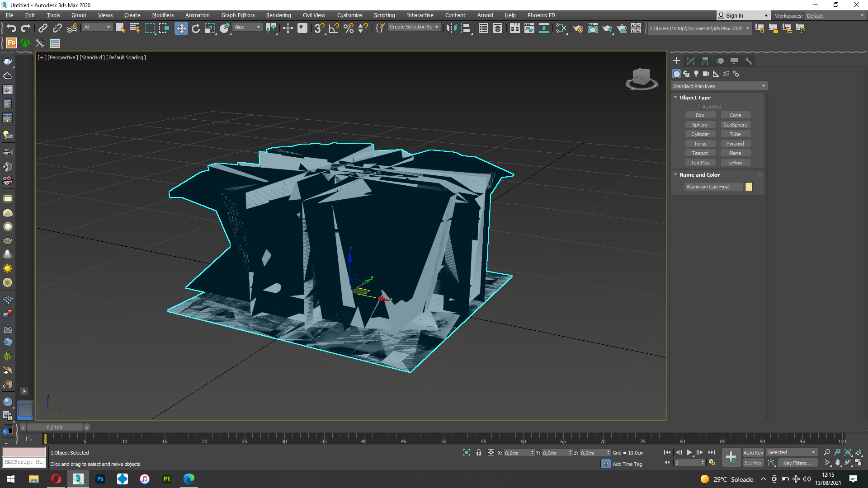The image size is (868, 488).
Task: Open the Modify tab in command panel
Action: [x=691, y=61]
